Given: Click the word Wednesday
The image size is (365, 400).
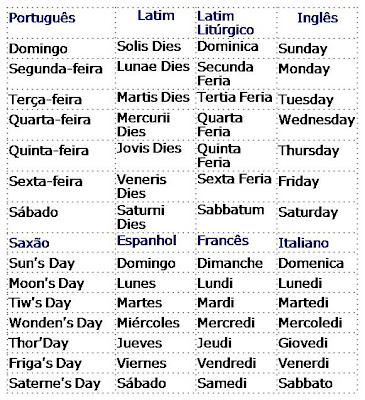Looking at the screenshot, I should tap(316, 120).
